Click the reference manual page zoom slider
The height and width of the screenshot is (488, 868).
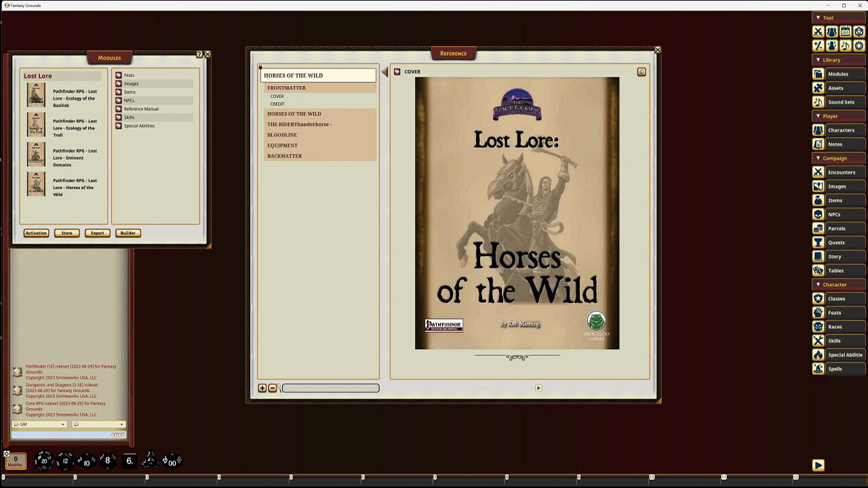click(330, 388)
